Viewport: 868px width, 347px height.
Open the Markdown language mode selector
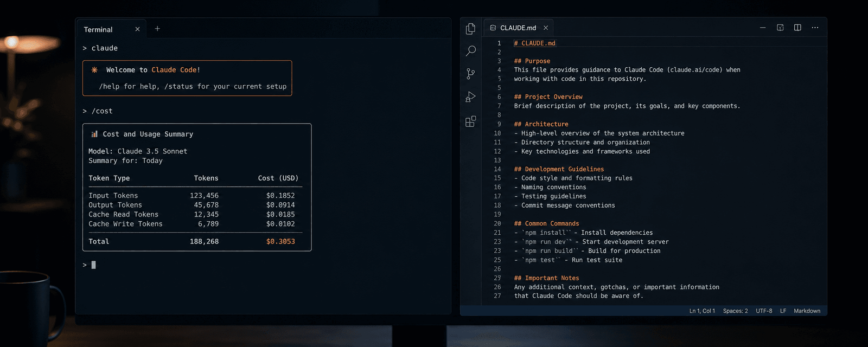point(807,311)
